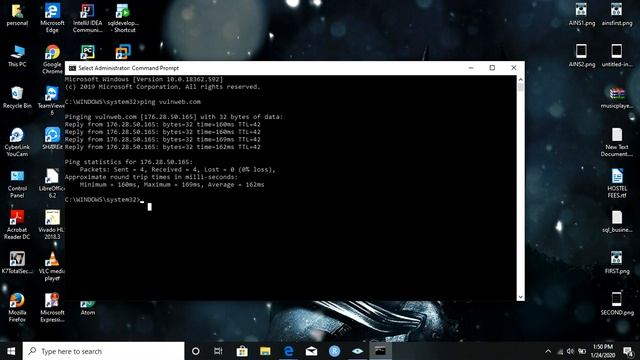Select SHAREit desktop icon
This screenshot has width=640, height=360.
(52, 138)
